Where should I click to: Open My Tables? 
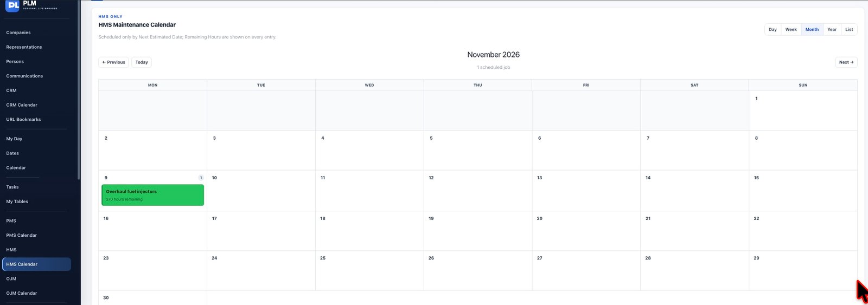[17, 202]
